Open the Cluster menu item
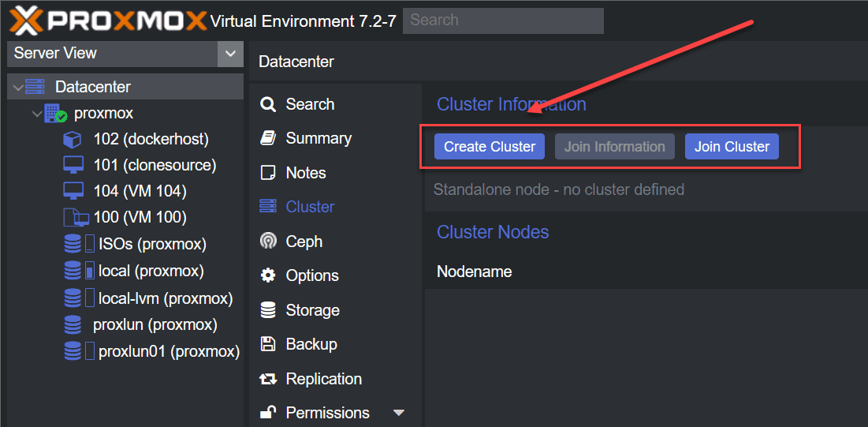The height and width of the screenshot is (427, 868). (310, 207)
